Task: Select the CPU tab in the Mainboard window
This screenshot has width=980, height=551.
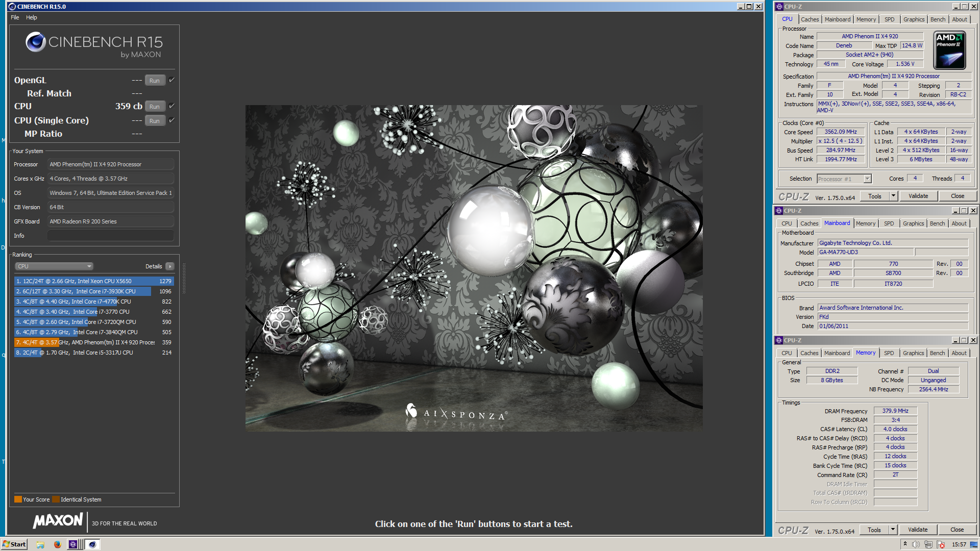Action: 787,223
